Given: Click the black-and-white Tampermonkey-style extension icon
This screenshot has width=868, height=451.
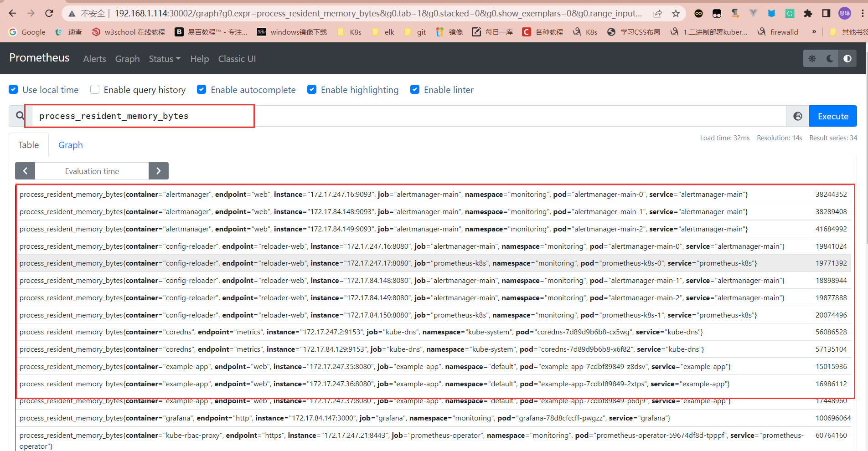Looking at the screenshot, I should point(717,14).
